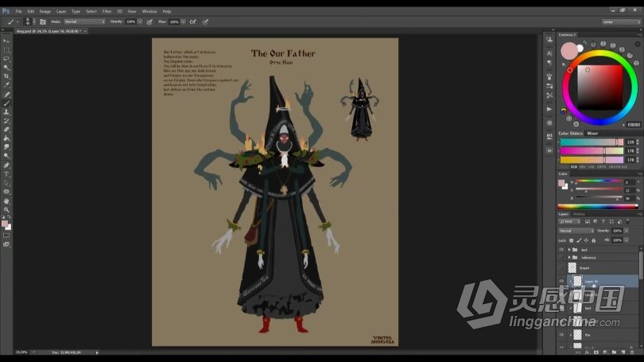Expand the text group folder
644x362 pixels.
tap(569, 249)
